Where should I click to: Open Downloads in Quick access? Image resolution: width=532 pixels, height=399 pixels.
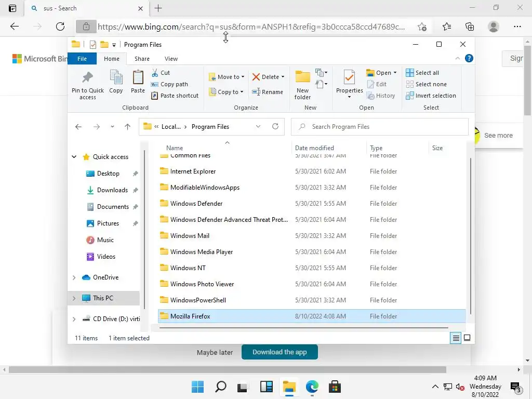[x=112, y=190]
